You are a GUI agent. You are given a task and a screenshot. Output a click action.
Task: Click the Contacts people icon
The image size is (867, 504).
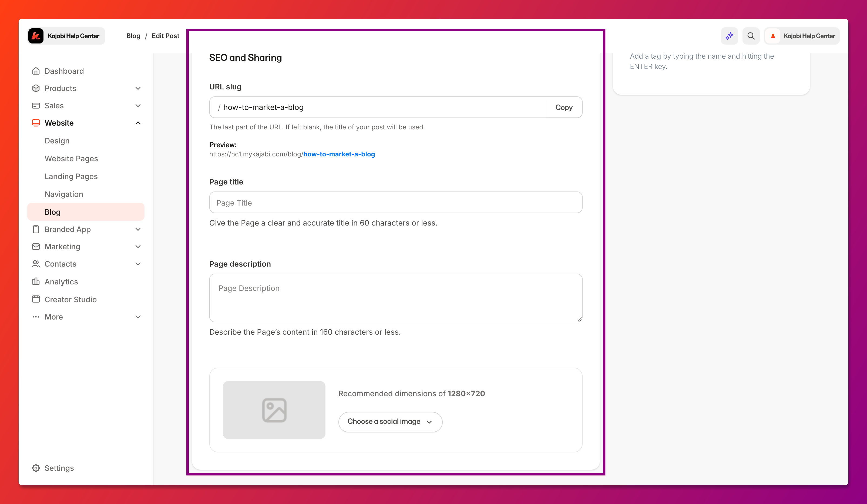point(36,264)
